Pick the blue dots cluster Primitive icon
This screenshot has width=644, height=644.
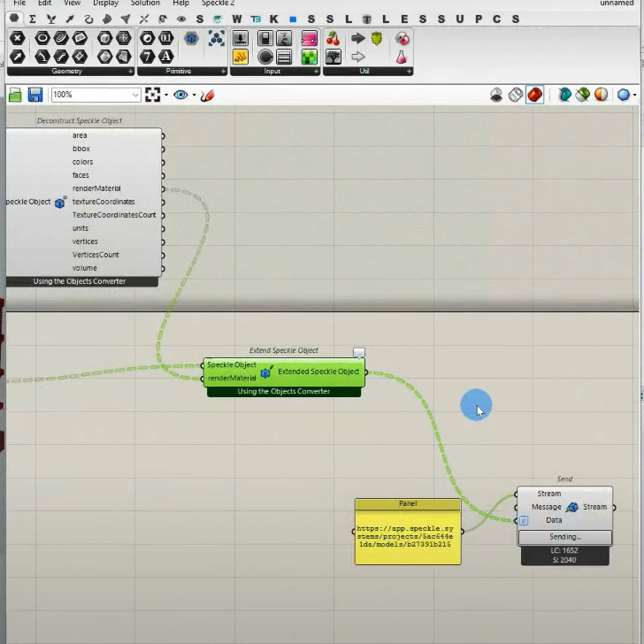(x=217, y=39)
